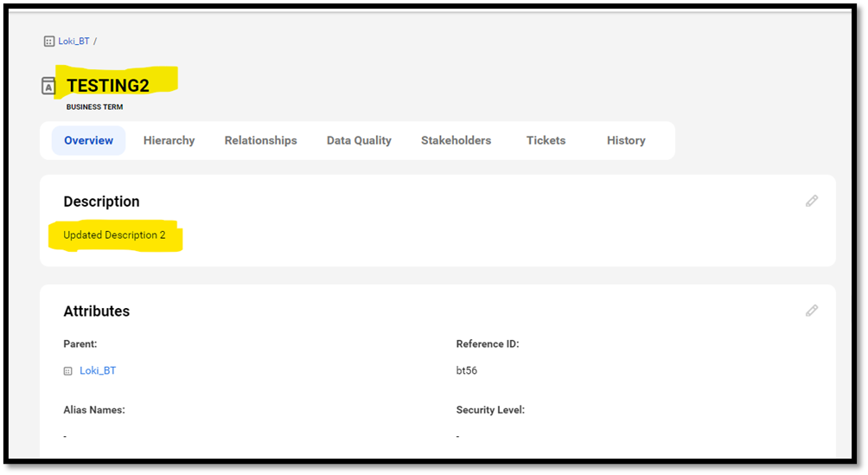Click the TESTING2 title text
The width and height of the screenshot is (868, 475).
click(x=108, y=86)
